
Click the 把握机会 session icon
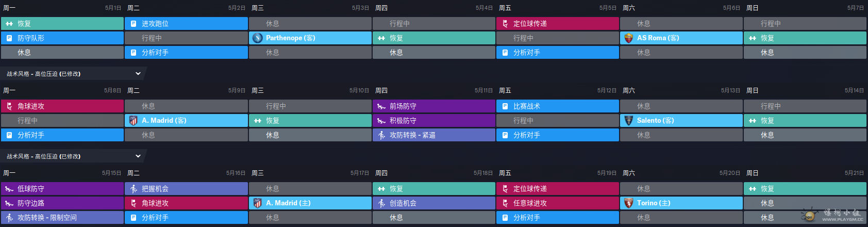pyautogui.click(x=133, y=189)
